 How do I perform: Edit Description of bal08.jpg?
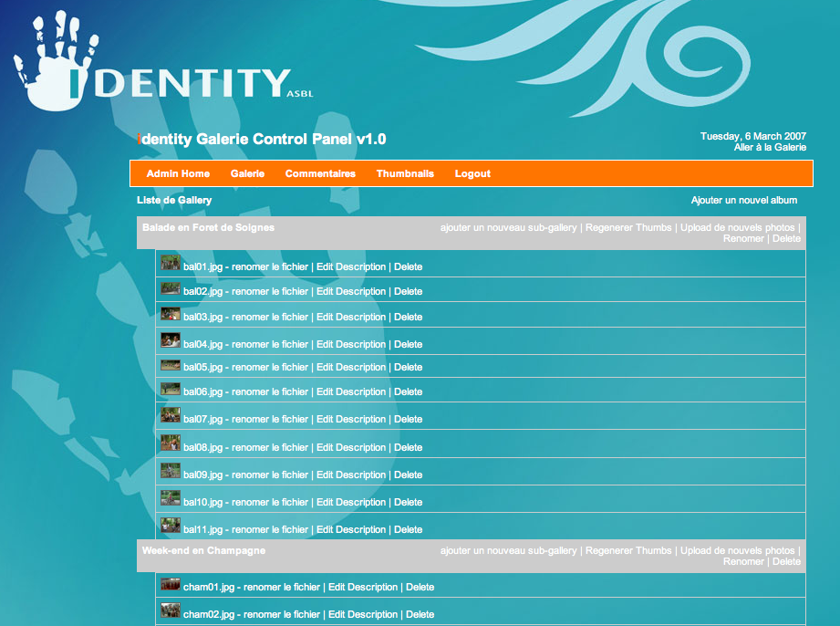(351, 447)
